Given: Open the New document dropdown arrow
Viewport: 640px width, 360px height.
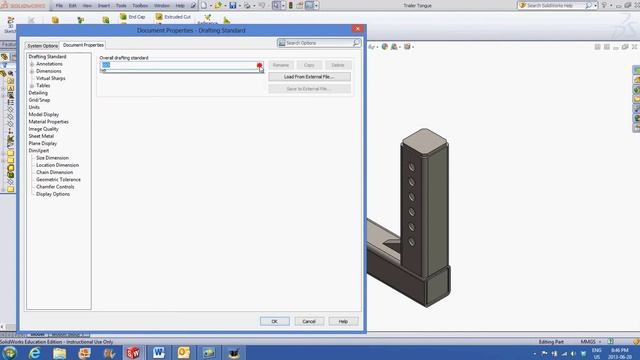Looking at the screenshot, I should (x=211, y=6).
